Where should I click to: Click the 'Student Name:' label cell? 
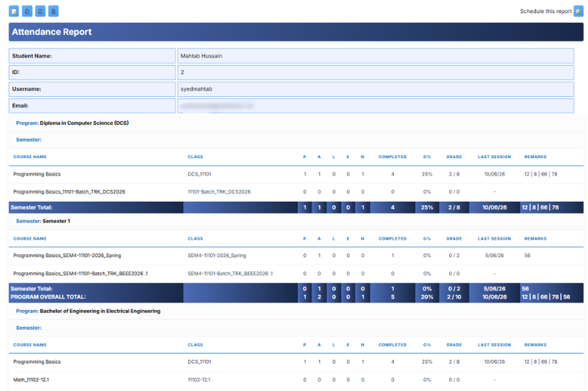(x=93, y=56)
